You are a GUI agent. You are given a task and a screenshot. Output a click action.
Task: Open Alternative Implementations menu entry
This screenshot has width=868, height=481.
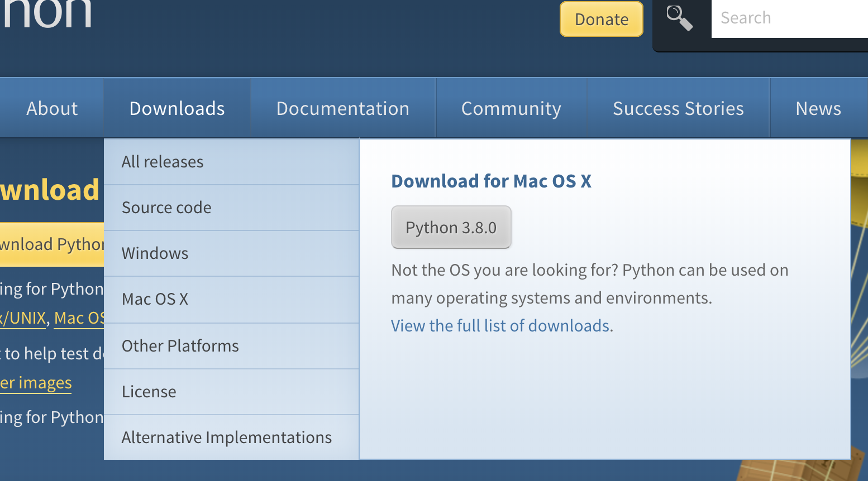pos(226,437)
